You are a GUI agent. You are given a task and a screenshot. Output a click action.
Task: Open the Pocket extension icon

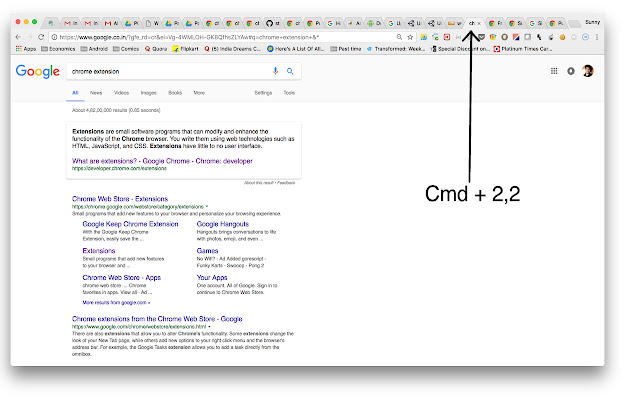coord(482,37)
